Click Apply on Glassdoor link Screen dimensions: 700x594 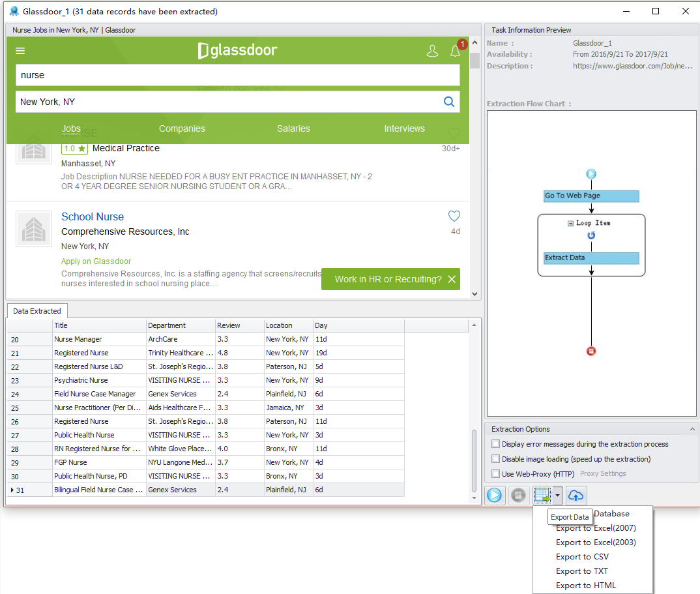96,261
